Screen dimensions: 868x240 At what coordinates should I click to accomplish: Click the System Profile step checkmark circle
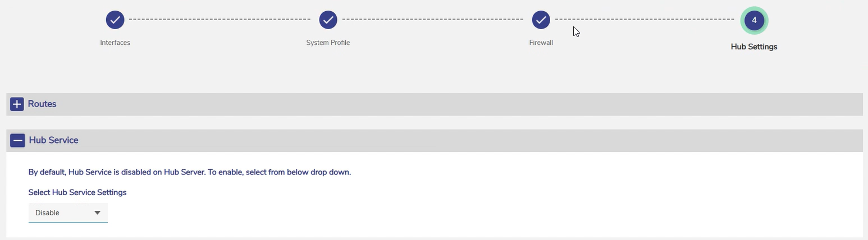328,20
